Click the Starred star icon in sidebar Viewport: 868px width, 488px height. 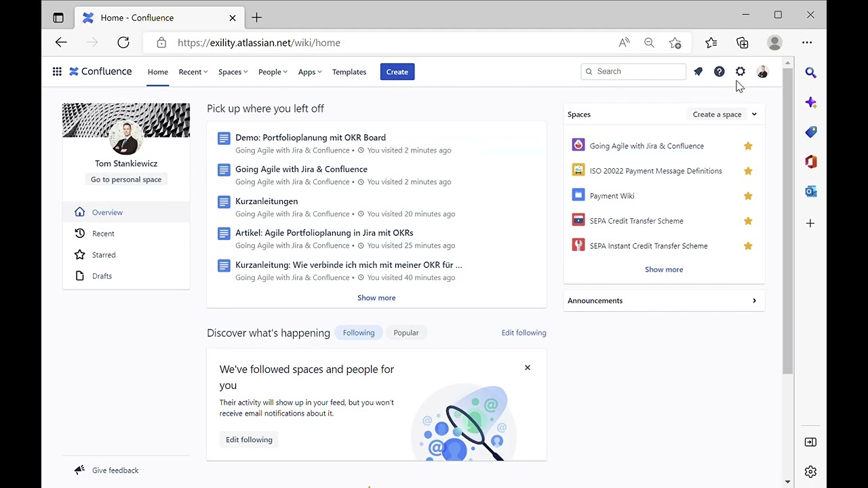[79, 255]
